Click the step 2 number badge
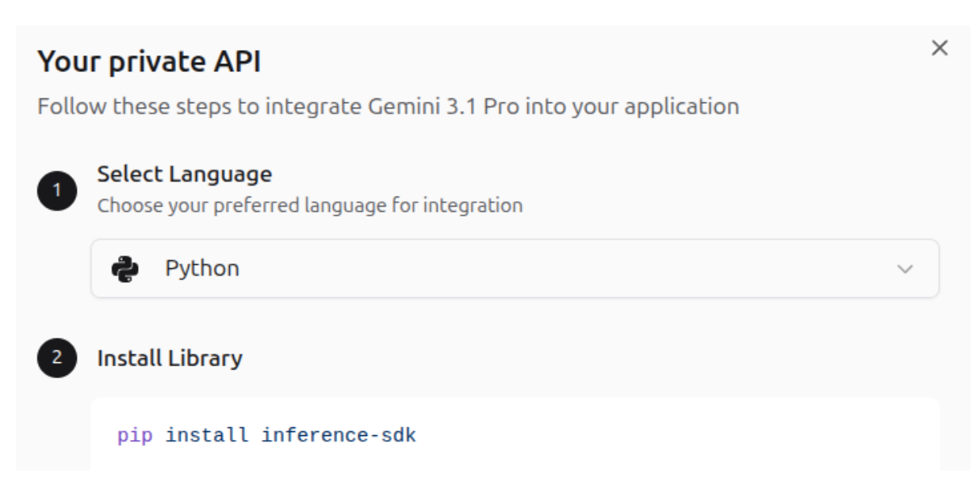The image size is (980, 482). click(57, 358)
